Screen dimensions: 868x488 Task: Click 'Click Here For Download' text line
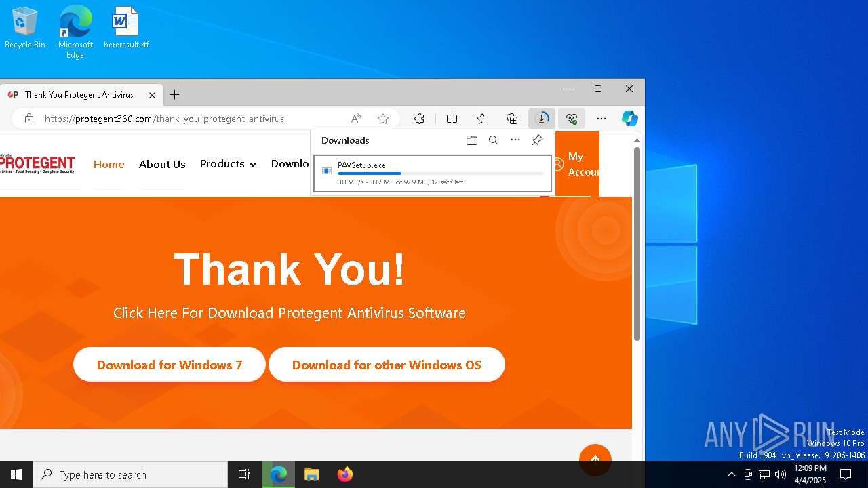(x=290, y=312)
